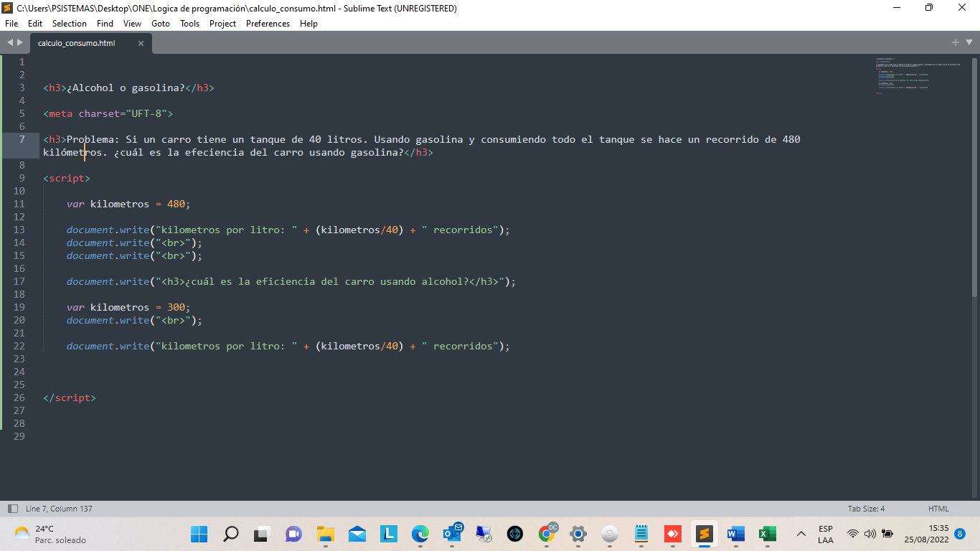
Task: Open the Goto menu
Action: (161, 23)
